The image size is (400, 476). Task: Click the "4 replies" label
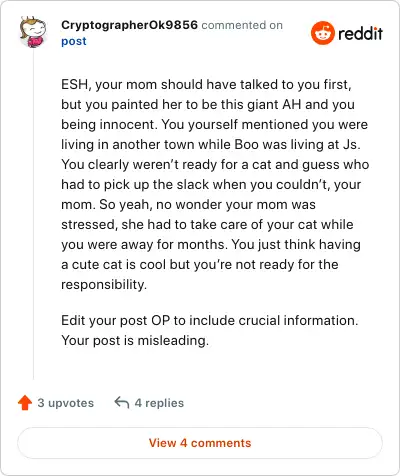(159, 403)
